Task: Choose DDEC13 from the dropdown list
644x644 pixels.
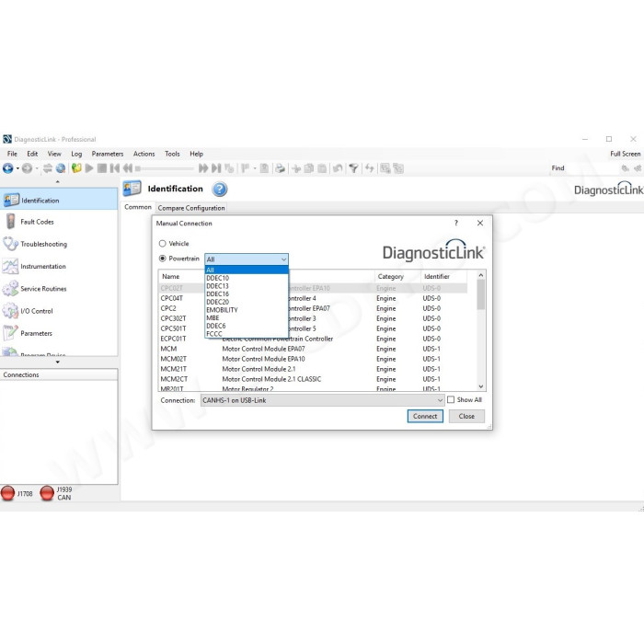Action: tap(247, 286)
